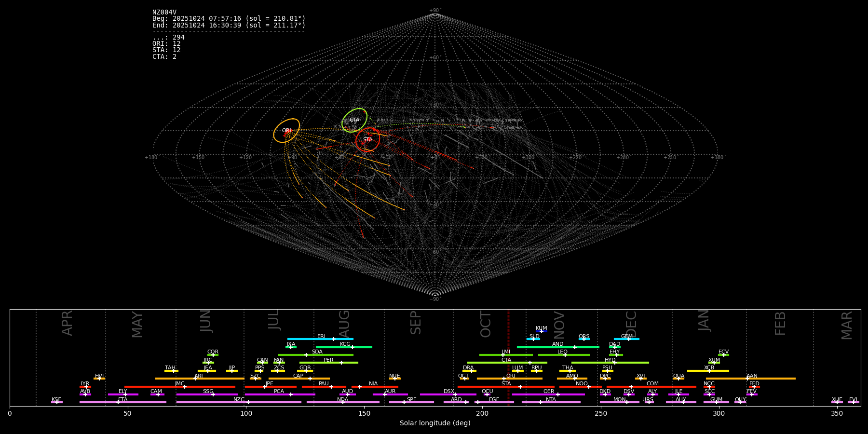This screenshot has height=434, width=868.
Task: Click the magenta SSG shower bar
Action: click(207, 394)
